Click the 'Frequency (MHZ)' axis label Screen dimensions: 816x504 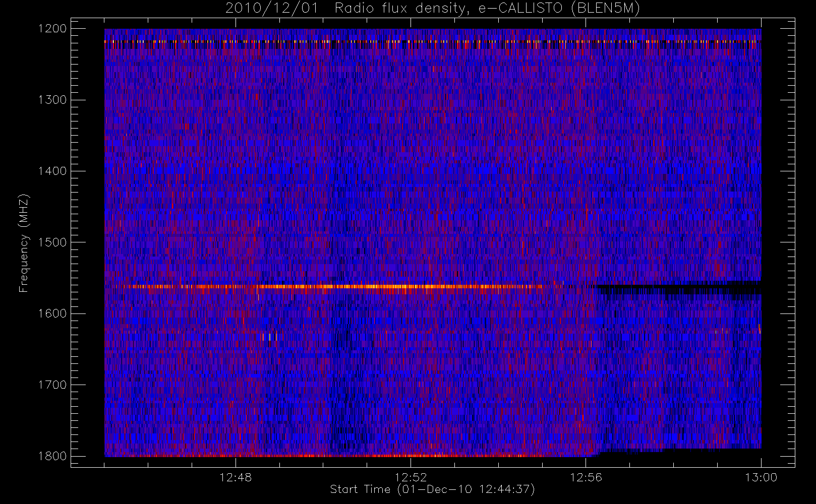(x=23, y=243)
